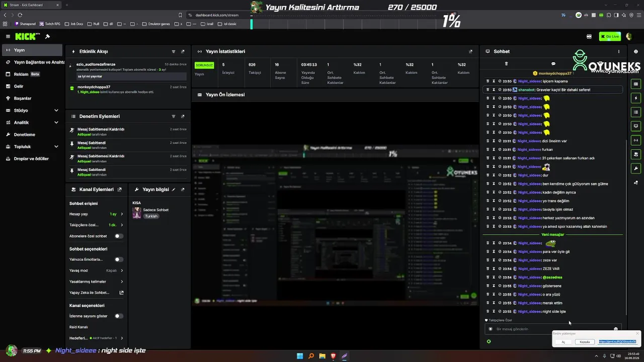Image resolution: width=644 pixels, height=362 pixels.
Task: Click in the 'Bir mesaj gönderin' field
Action: [552, 329]
